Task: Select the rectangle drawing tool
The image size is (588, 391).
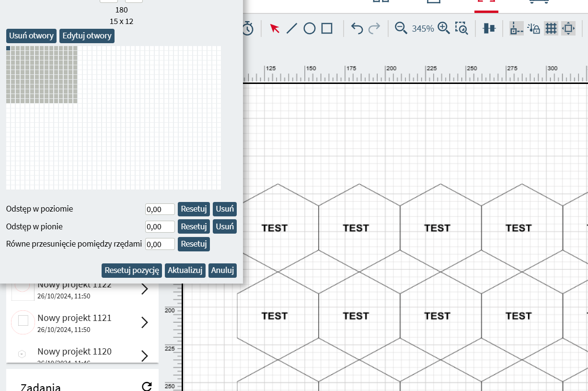Action: (327, 28)
